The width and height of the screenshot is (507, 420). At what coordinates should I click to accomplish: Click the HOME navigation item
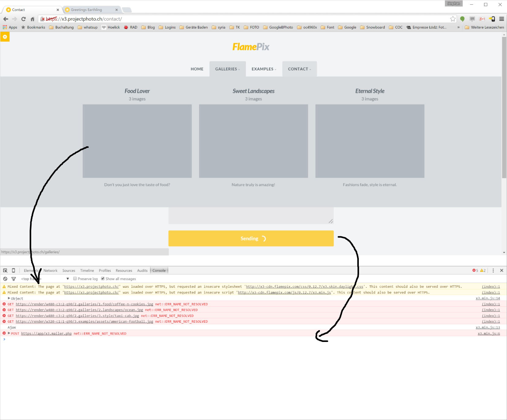pyautogui.click(x=197, y=69)
